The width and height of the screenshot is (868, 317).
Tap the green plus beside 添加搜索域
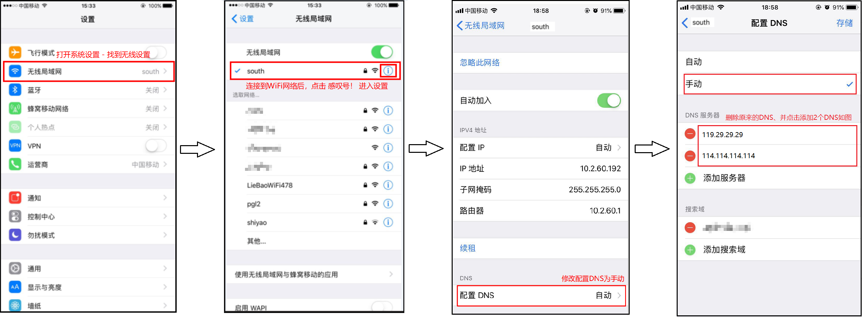click(x=690, y=250)
